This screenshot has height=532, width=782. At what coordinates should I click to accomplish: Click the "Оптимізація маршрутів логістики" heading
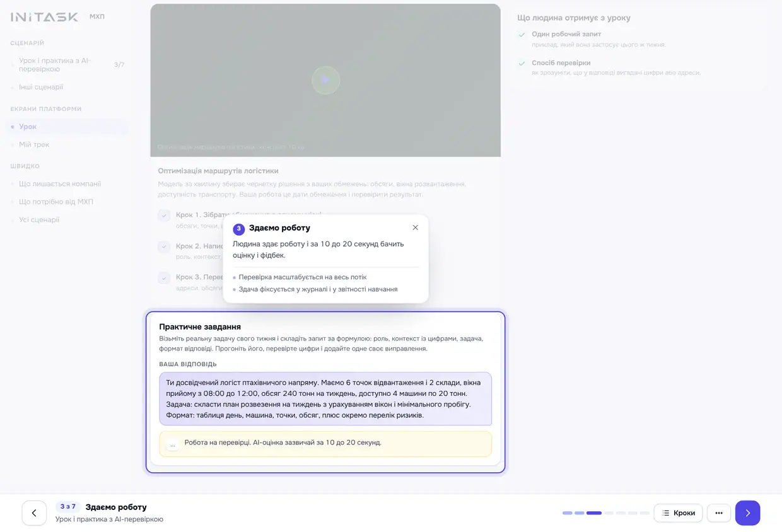tap(218, 171)
